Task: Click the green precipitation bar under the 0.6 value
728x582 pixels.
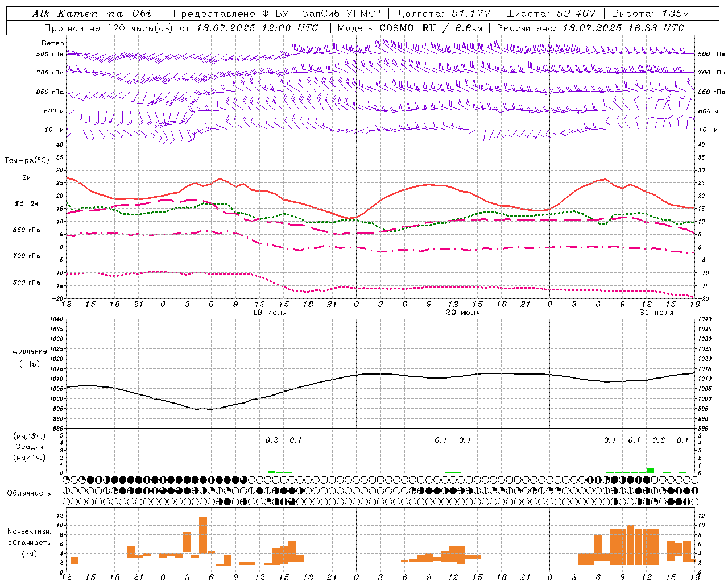Action: point(650,470)
